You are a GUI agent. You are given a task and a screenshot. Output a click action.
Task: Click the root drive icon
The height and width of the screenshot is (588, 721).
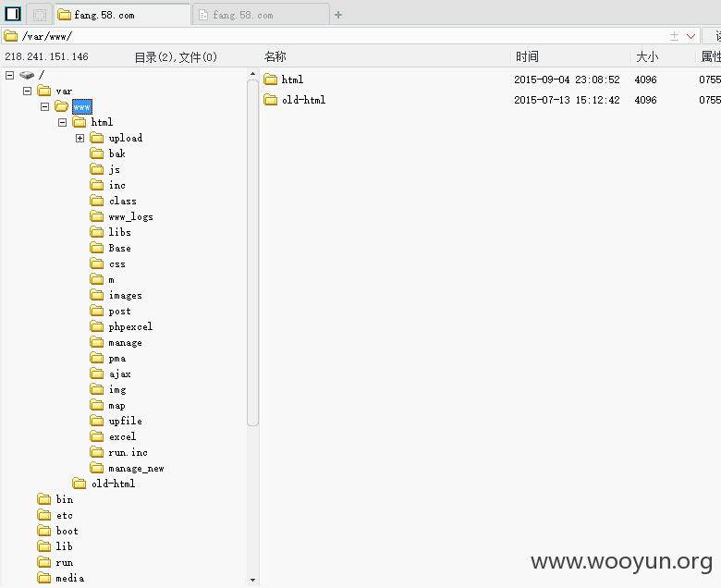coord(27,75)
